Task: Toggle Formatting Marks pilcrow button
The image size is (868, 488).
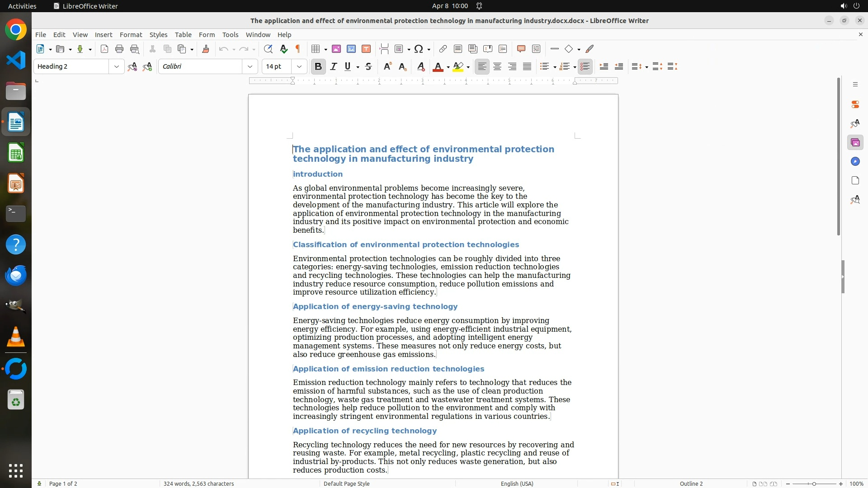Action: (x=298, y=49)
